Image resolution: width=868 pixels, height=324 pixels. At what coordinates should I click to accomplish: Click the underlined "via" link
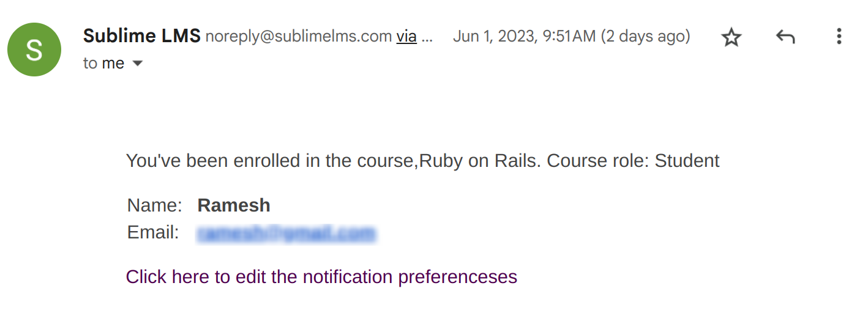click(406, 37)
